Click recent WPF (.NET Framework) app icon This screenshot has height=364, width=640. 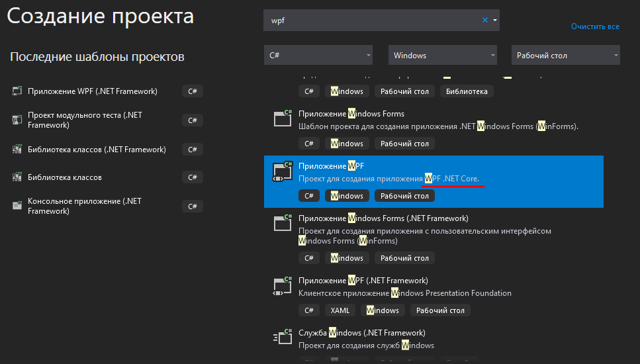tap(17, 91)
